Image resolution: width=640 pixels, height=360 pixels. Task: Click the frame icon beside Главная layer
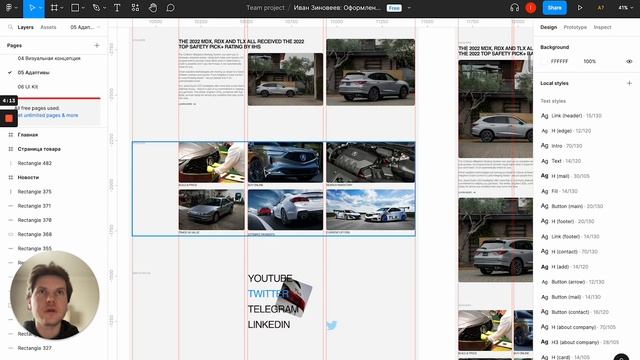click(11, 135)
